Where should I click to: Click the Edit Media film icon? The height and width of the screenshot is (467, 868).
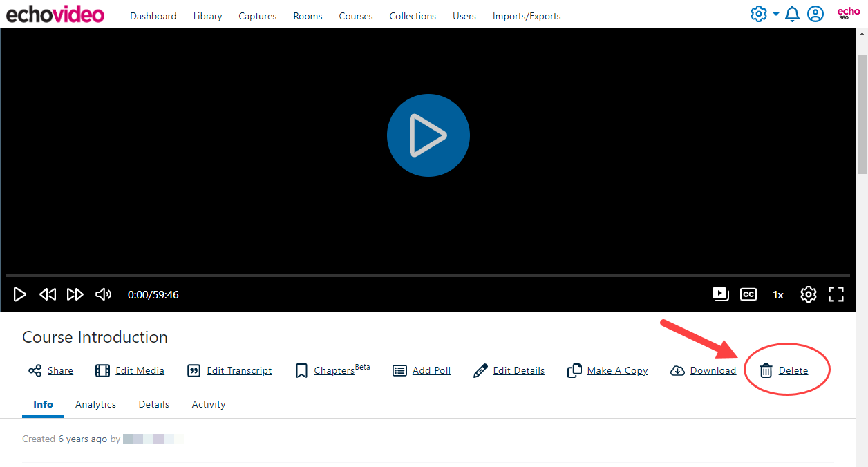(103, 371)
